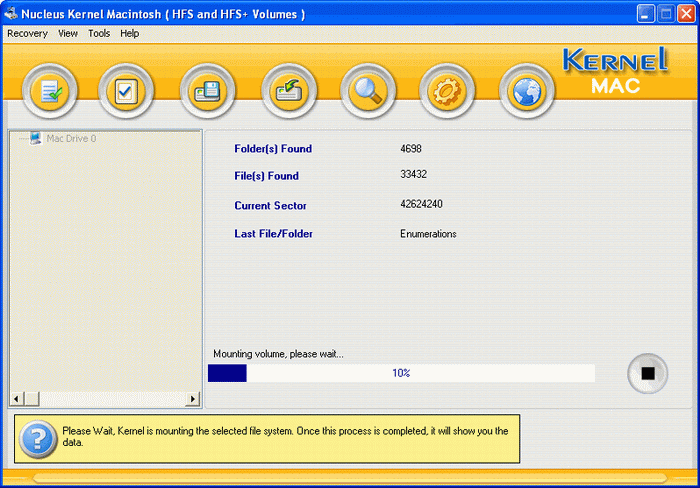Maximize the Nucleus Kernel window
Screen dimensions: 700x488
coord(666,14)
